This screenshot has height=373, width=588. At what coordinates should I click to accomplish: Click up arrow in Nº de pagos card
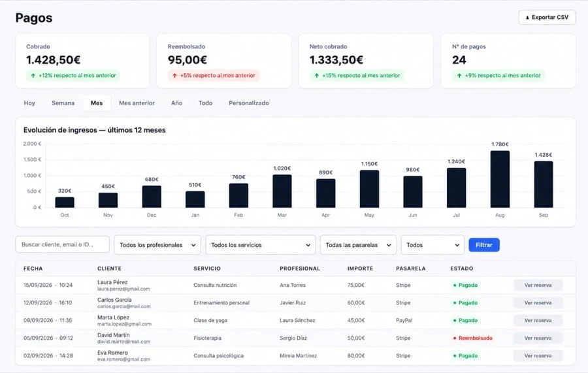click(x=459, y=75)
